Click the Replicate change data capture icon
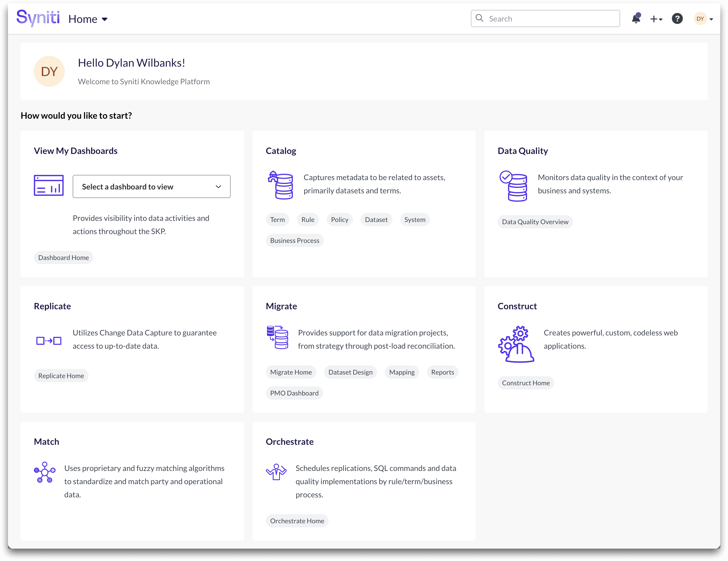Viewport: 728px width, 561px height. [49, 340]
